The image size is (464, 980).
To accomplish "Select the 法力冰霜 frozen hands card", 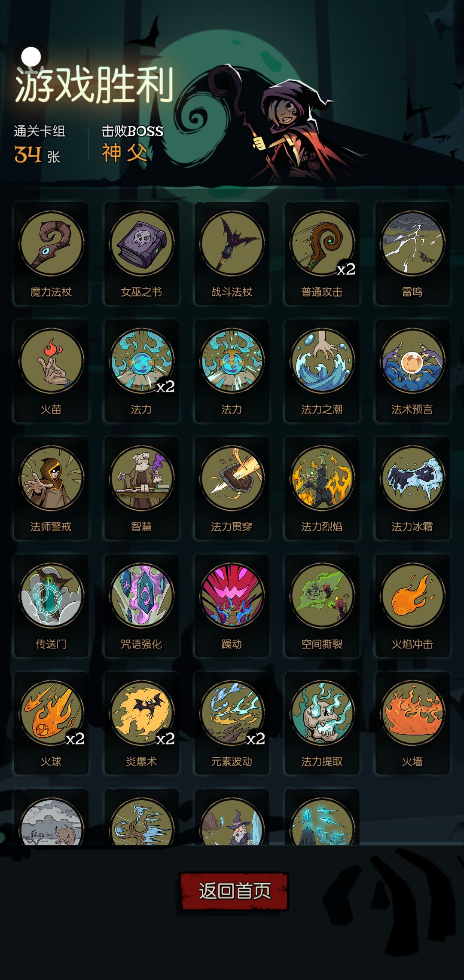I will (x=412, y=488).
